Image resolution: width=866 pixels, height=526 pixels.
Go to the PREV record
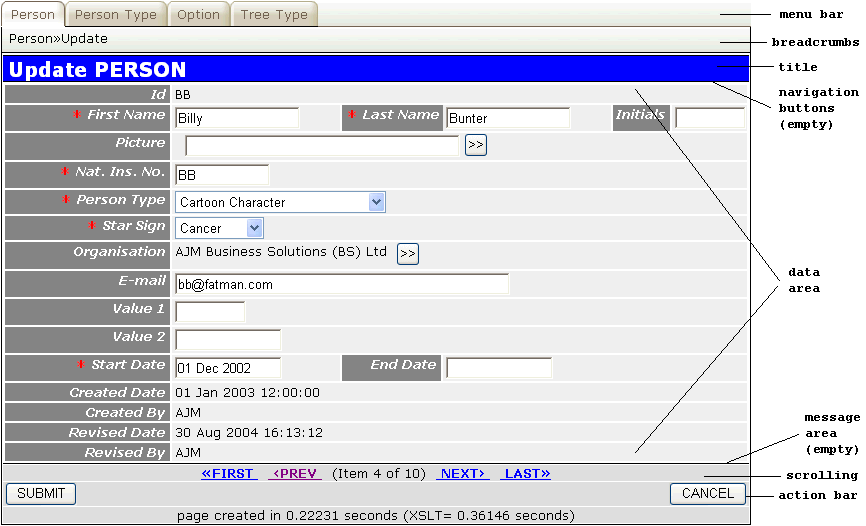[295, 473]
